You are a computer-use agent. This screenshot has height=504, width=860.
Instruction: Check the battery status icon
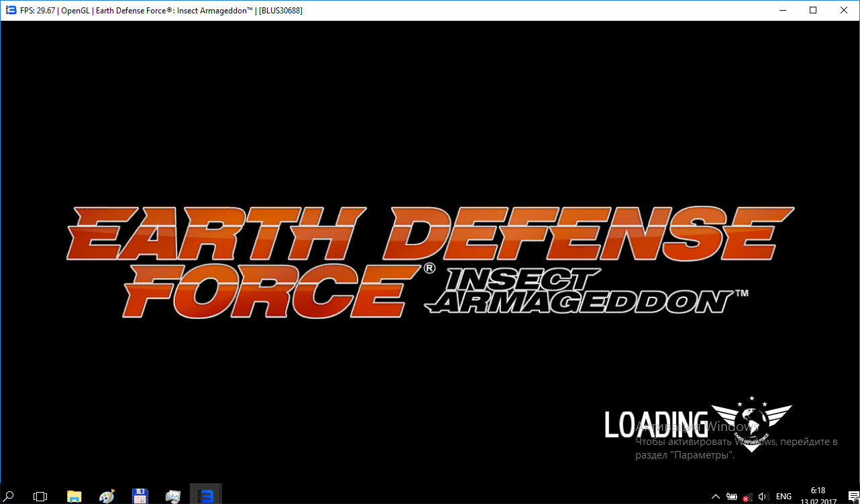point(732,497)
